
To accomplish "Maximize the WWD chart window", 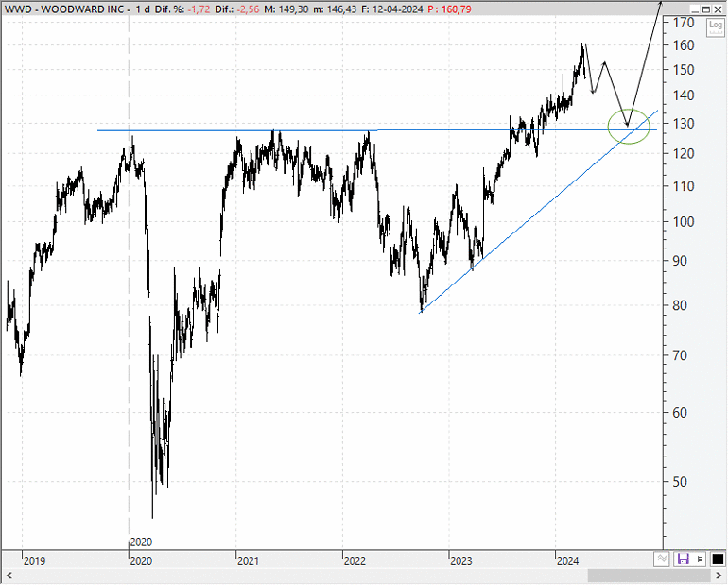I will [x=706, y=9].
